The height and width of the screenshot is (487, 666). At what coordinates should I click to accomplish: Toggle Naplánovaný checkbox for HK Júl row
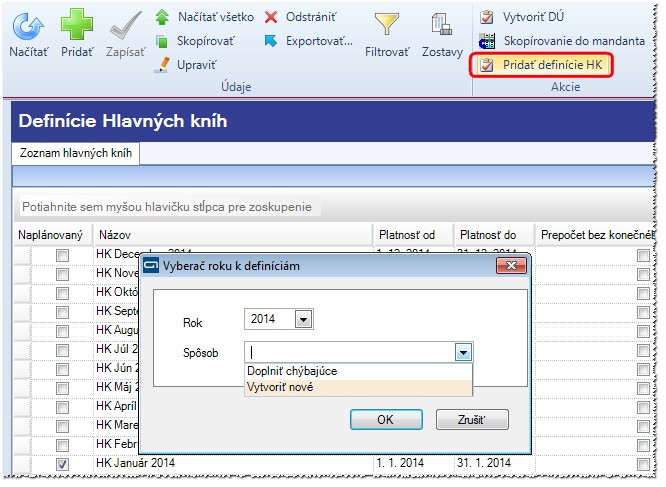coord(62,350)
